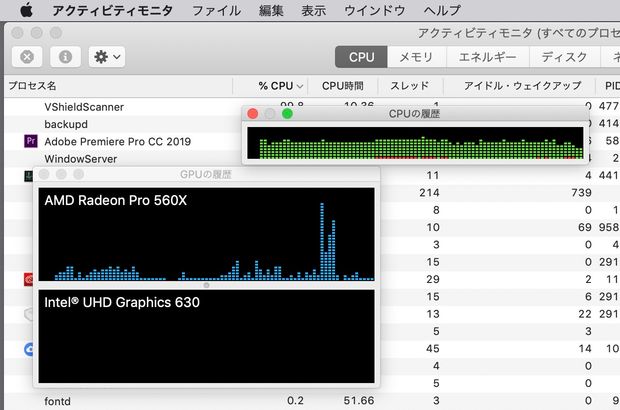This screenshot has width=620, height=410.
Task: Click the thread count 29 cell
Action: 433,280
